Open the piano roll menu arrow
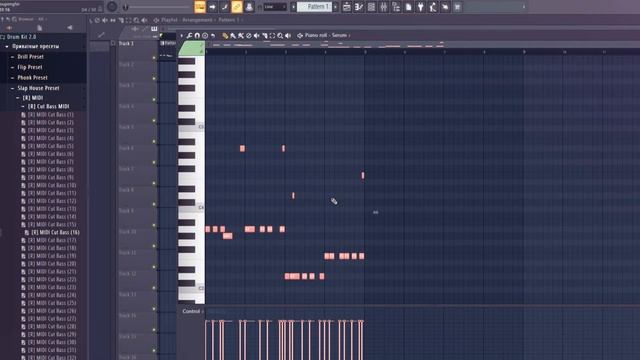The image size is (640, 360). coord(182,36)
